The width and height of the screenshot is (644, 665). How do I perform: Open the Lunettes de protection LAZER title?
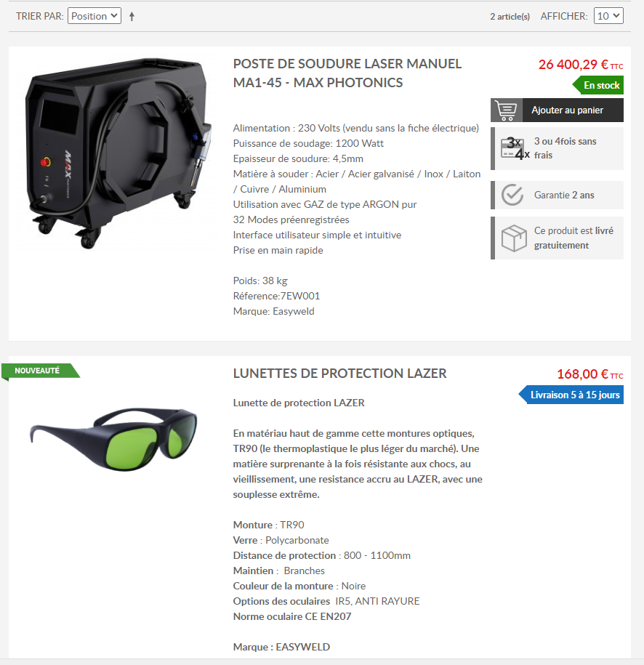point(340,374)
